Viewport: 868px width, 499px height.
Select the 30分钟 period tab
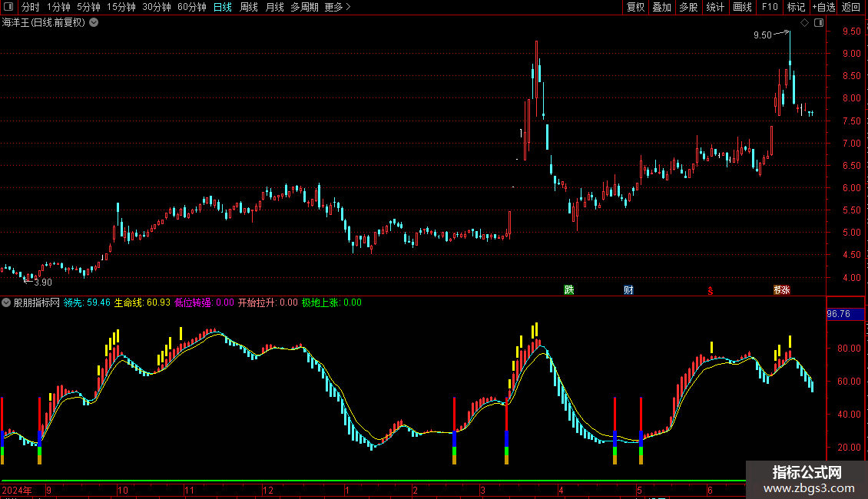157,7
